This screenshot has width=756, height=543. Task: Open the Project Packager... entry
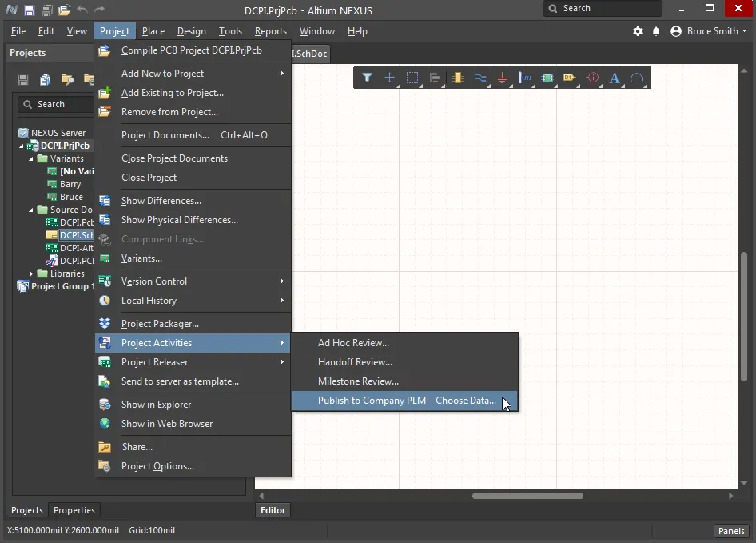tap(193, 324)
